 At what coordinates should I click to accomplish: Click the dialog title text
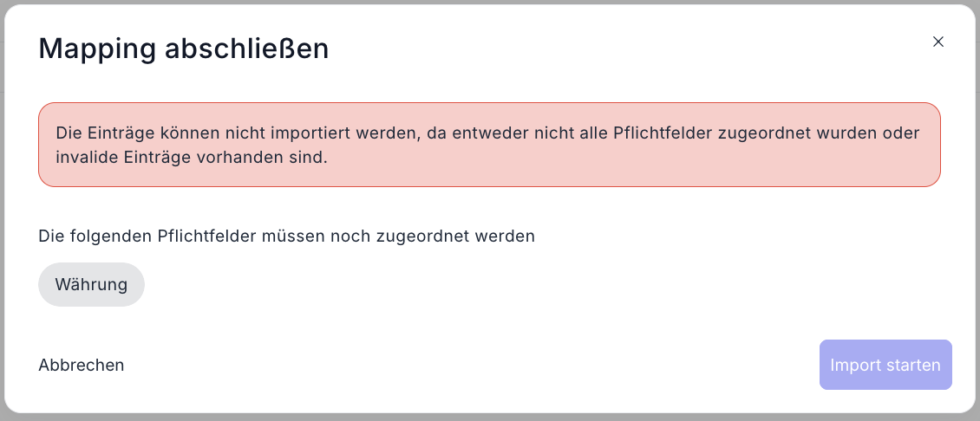[183, 49]
